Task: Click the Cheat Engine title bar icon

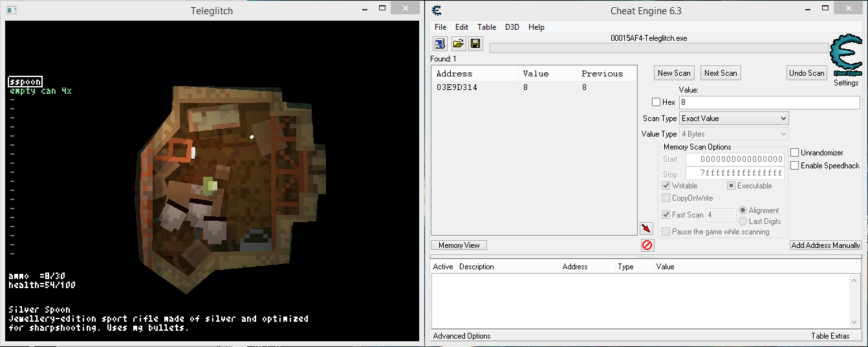Action: [x=437, y=10]
